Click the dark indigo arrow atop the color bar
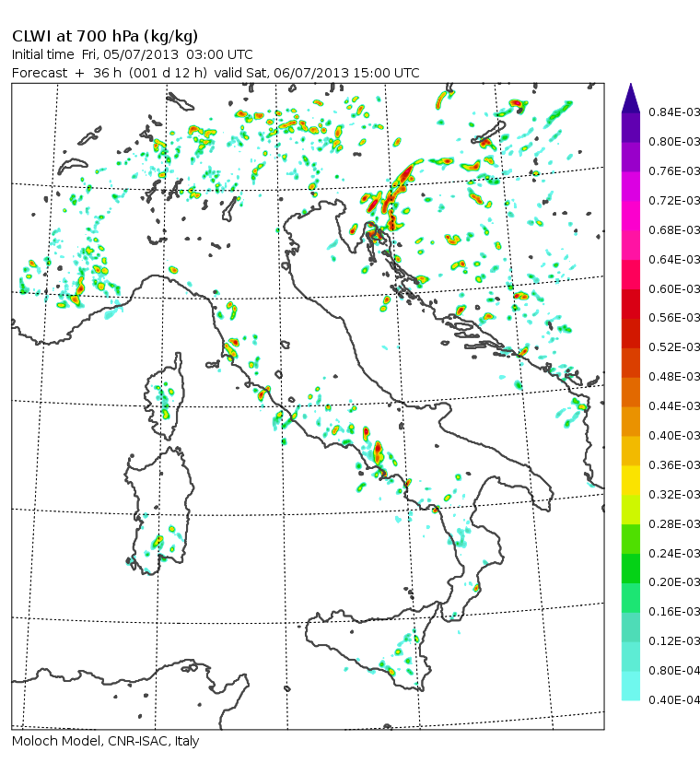 [x=631, y=98]
